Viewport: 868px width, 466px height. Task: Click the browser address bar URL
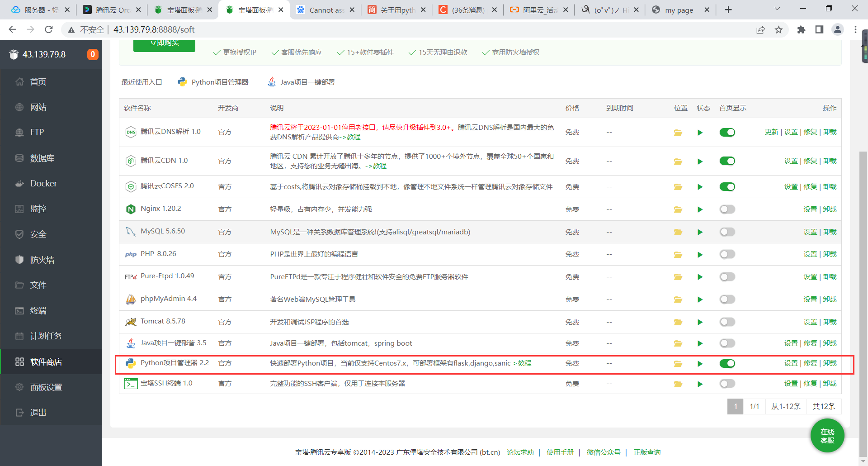coord(154,29)
